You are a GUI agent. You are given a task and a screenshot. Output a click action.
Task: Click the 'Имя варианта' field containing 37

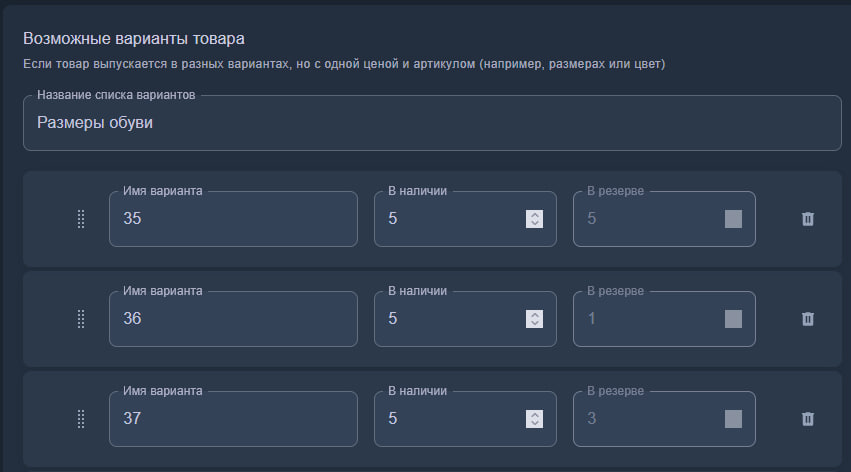[232, 419]
